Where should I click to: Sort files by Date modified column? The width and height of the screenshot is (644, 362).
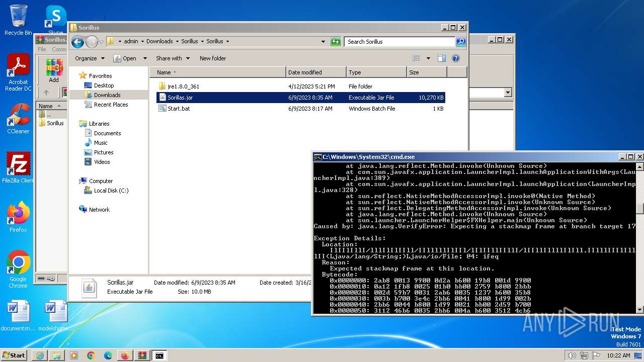coord(316,72)
